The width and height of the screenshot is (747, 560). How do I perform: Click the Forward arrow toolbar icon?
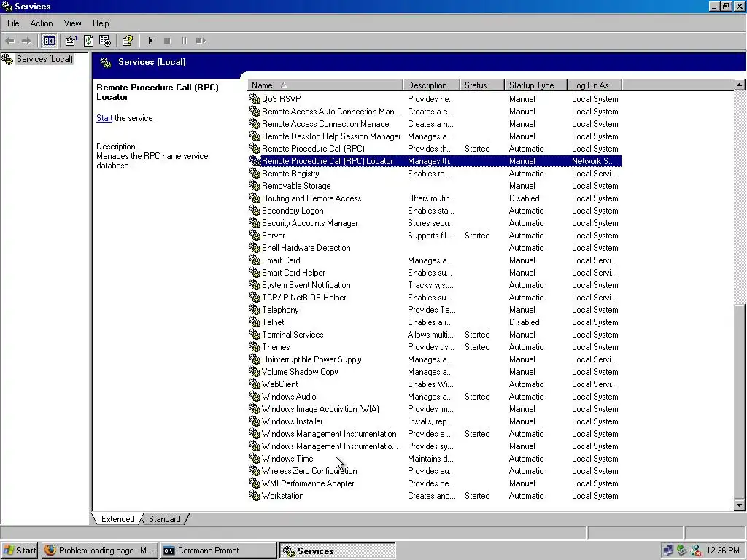[x=27, y=41]
